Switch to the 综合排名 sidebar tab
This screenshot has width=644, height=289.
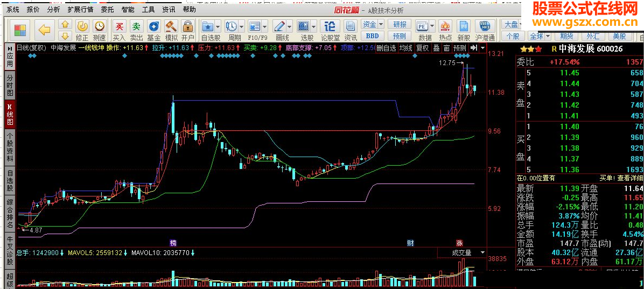(x=10, y=213)
